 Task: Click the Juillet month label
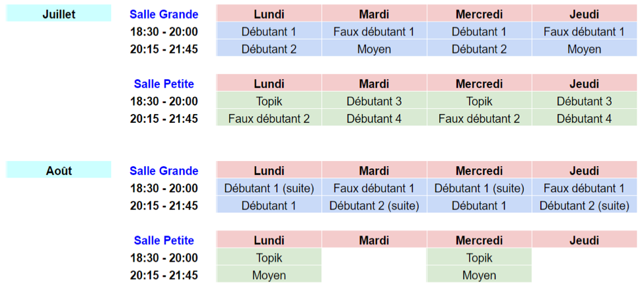[x=59, y=14]
